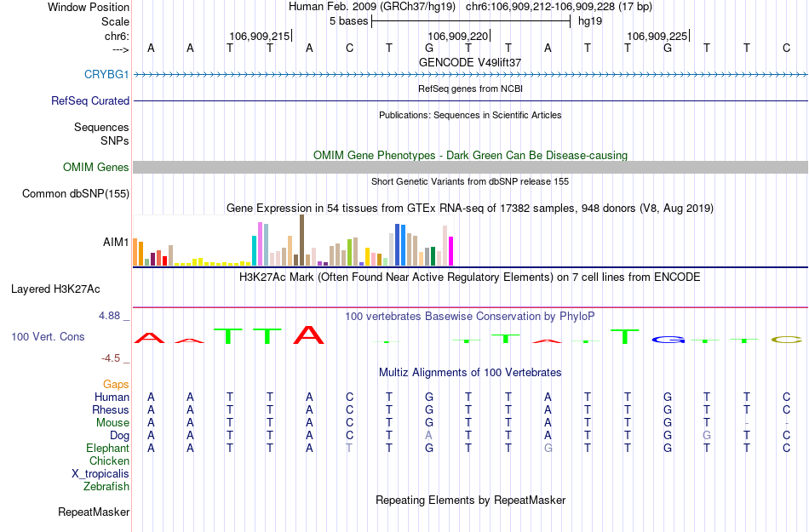The image size is (809, 532).
Task: Select the Scale label on the left
Action: [x=115, y=21]
